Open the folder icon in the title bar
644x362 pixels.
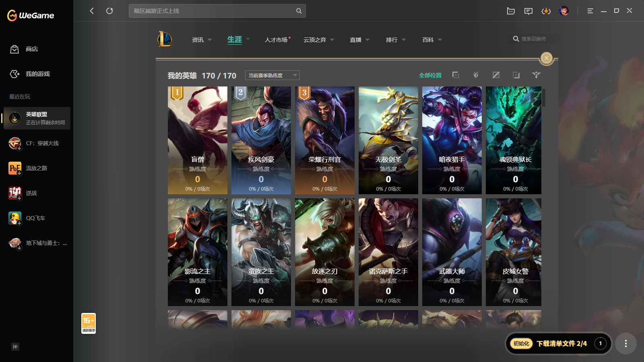tap(511, 11)
